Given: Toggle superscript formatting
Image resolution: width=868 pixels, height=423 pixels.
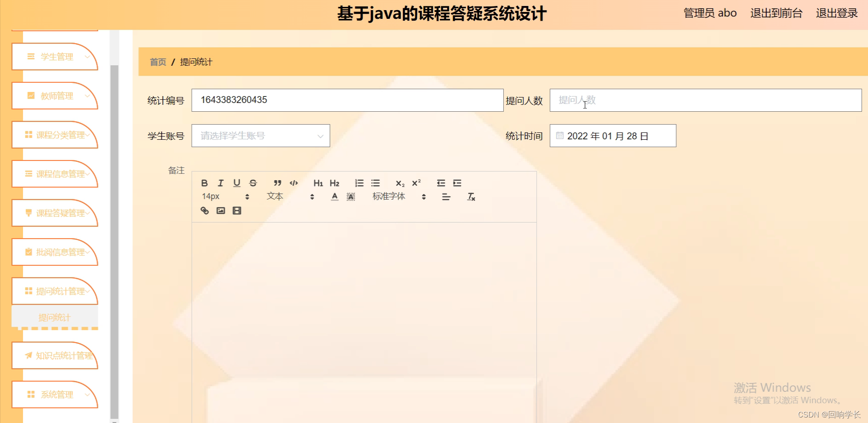Looking at the screenshot, I should [415, 182].
